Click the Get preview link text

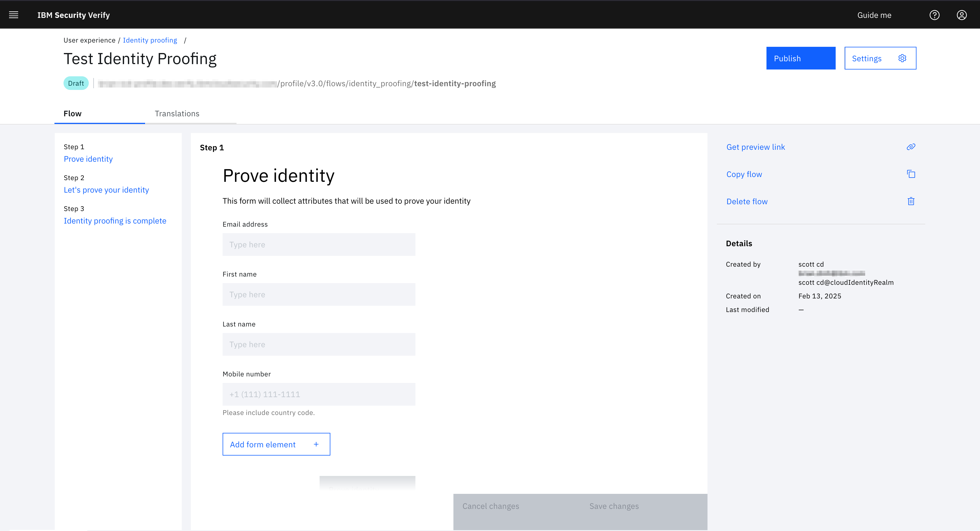[x=755, y=147]
